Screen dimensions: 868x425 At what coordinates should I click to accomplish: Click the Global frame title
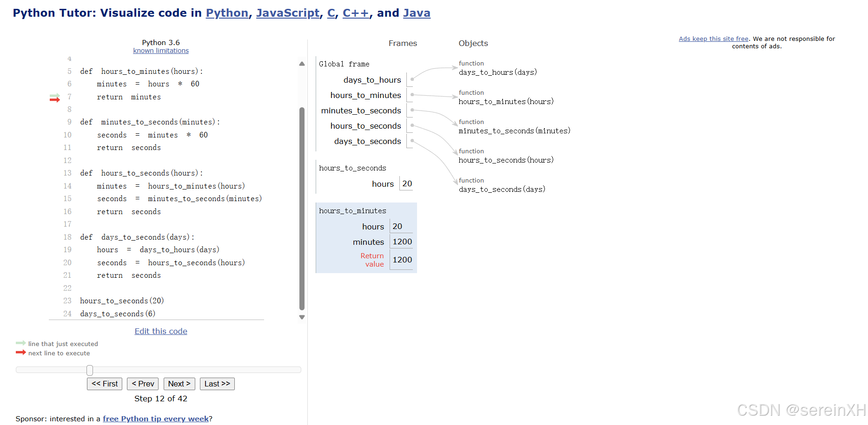344,64
